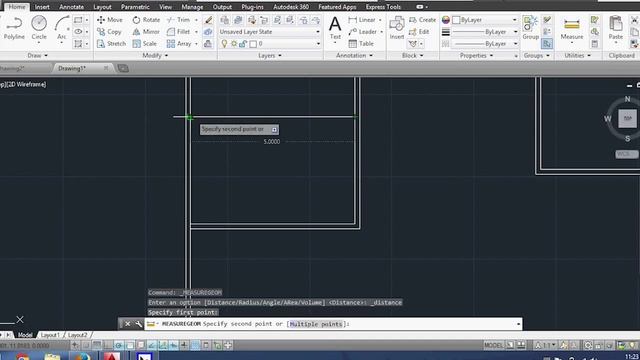This screenshot has width=640, height=360.
Task: Click the Fillet tool
Action: [178, 31]
